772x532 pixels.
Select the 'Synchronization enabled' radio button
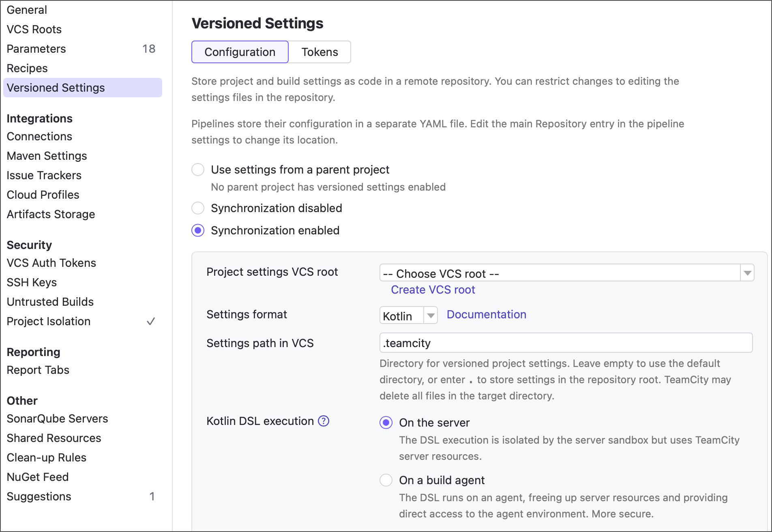pos(198,230)
